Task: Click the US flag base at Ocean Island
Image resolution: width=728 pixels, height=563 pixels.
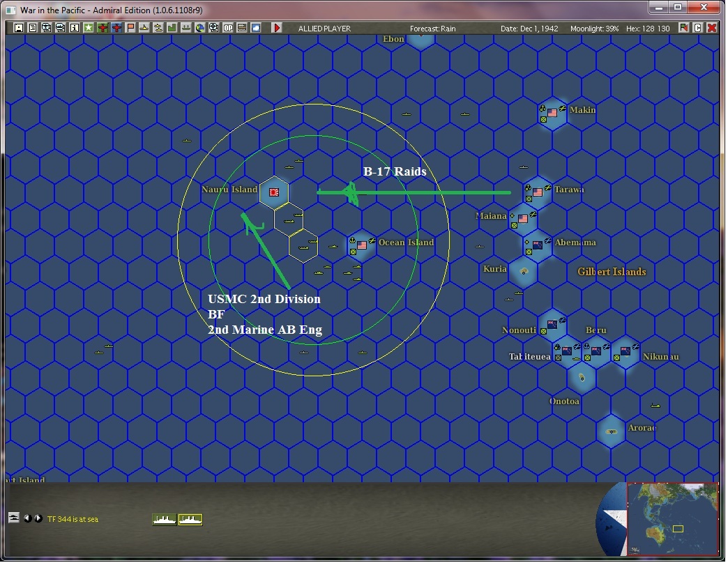Action: (362, 245)
